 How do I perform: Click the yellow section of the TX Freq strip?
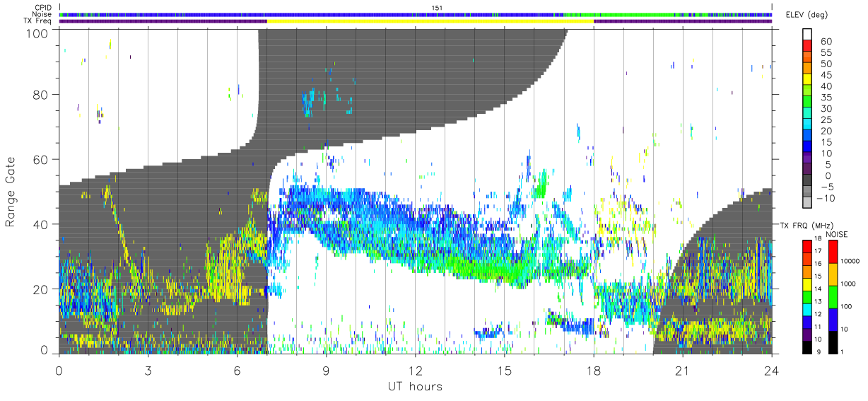[x=430, y=21]
